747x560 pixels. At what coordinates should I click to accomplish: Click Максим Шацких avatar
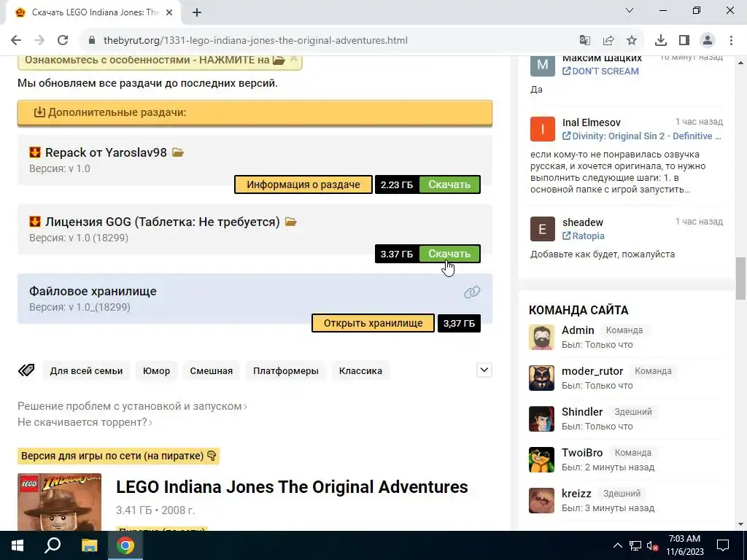543,65
